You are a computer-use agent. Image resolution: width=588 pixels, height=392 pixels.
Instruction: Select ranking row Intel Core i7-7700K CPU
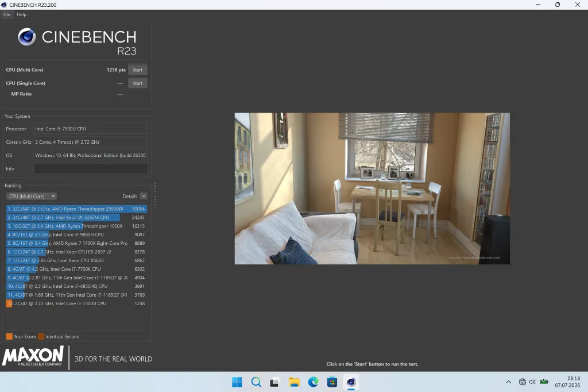pyautogui.click(x=76, y=269)
